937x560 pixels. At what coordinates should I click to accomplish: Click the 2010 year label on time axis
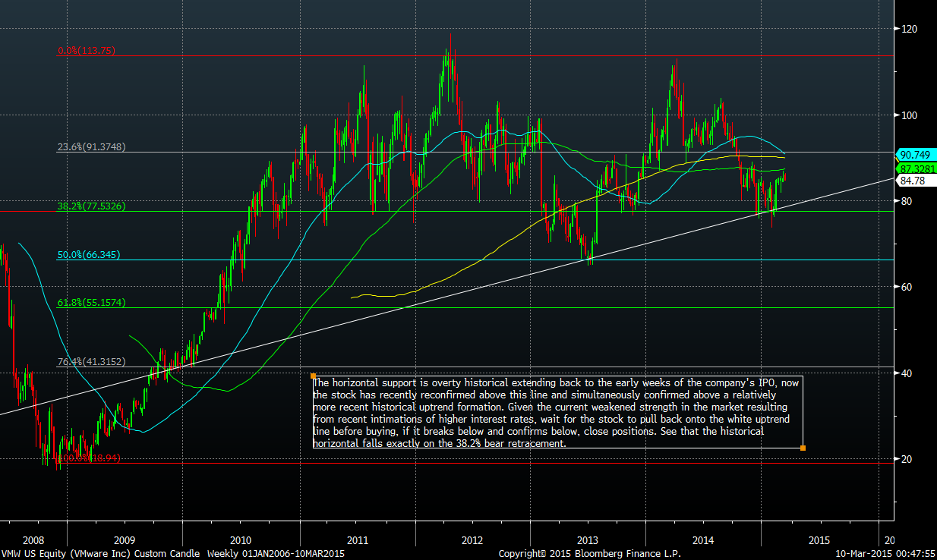(x=241, y=541)
